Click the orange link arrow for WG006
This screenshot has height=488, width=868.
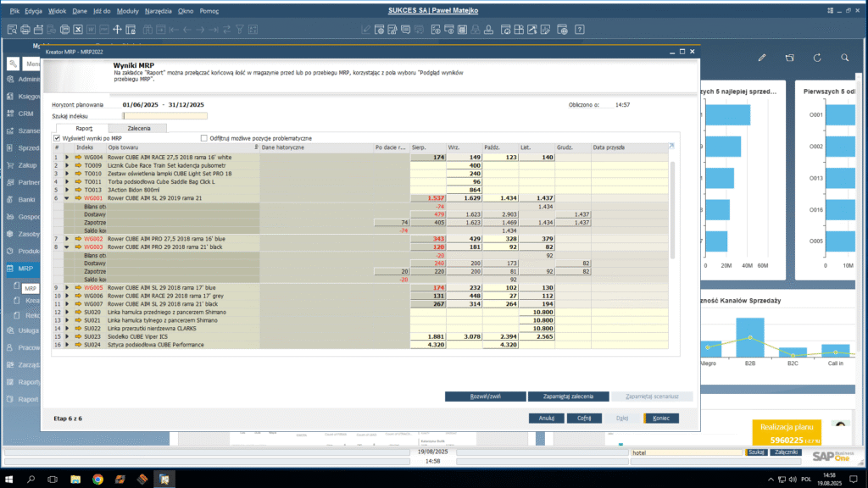tap(78, 296)
